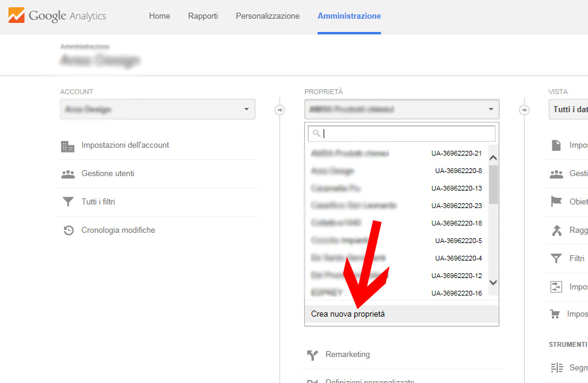The width and height of the screenshot is (588, 383).
Task: Open the Account dropdown selector
Action: tap(158, 110)
